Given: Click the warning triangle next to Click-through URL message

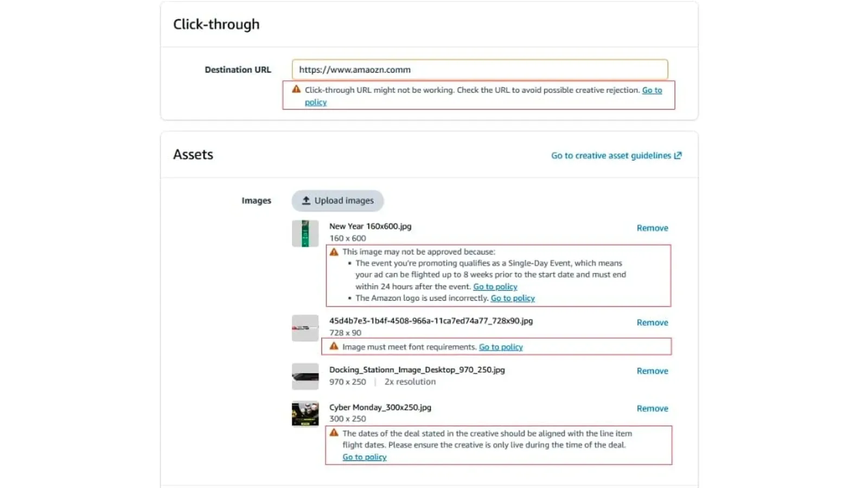Looking at the screenshot, I should point(296,90).
